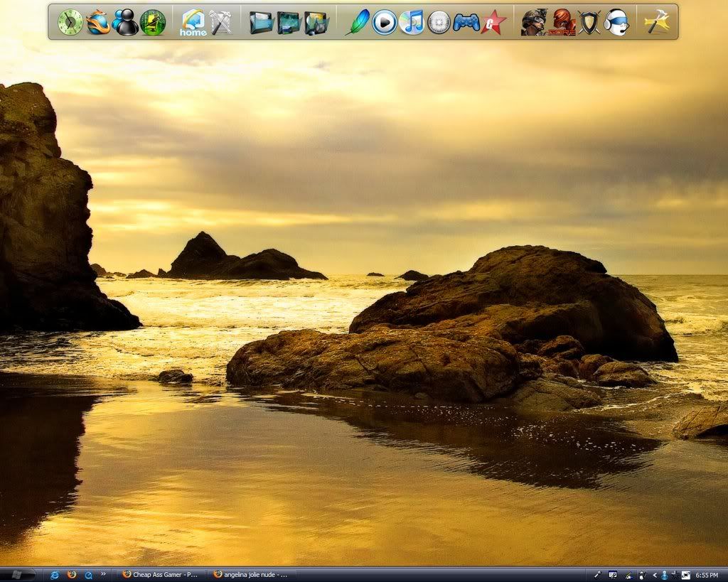Open the plain dark folder in dock
Image resolution: width=728 pixels, height=582 pixels.
pyautogui.click(x=261, y=22)
